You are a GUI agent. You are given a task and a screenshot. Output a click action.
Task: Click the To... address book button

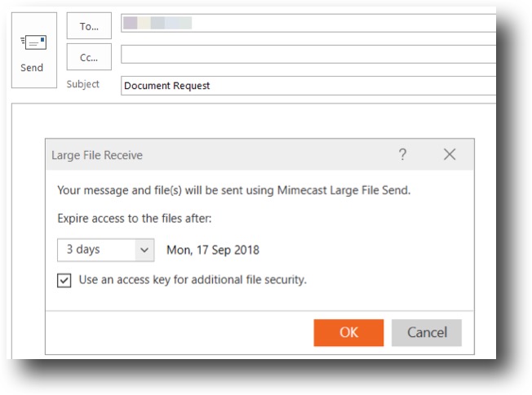click(88, 26)
